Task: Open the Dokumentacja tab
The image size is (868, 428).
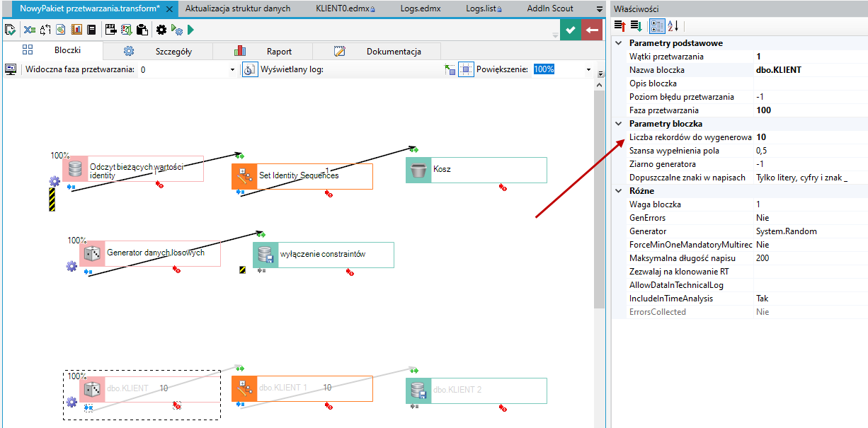Action: tap(377, 51)
